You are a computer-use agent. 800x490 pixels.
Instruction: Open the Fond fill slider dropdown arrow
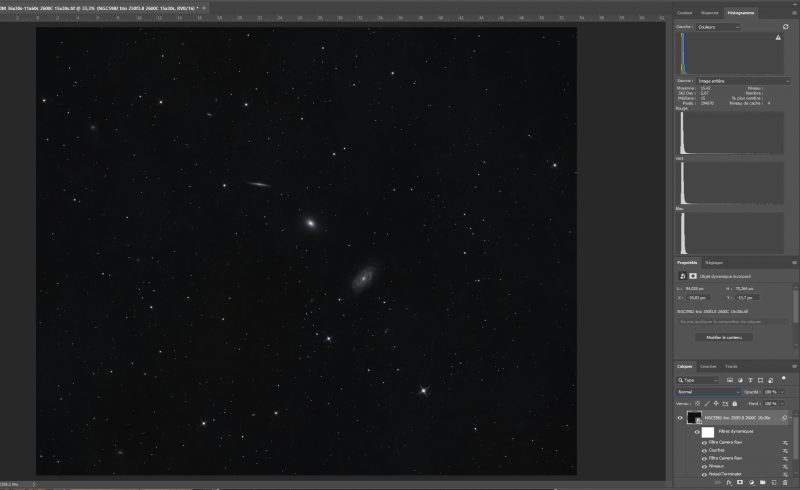click(783, 403)
